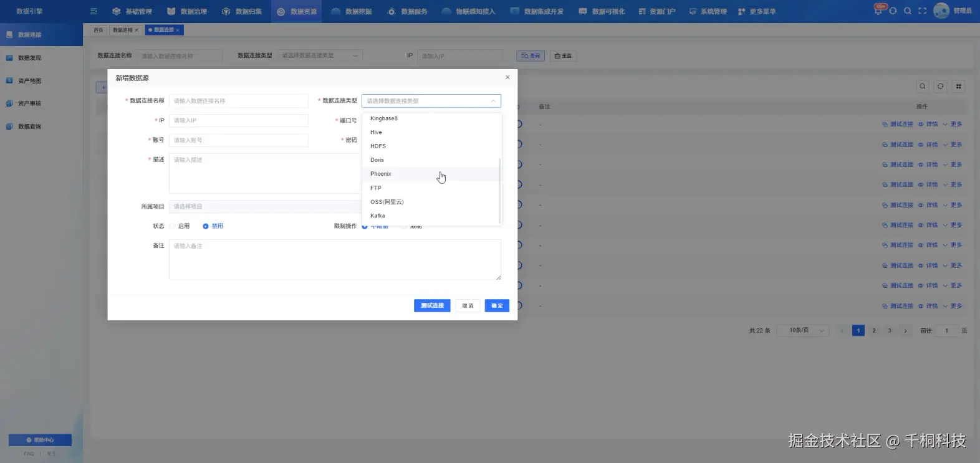The height and width of the screenshot is (463, 980).
Task: Open the 数据挖掘 top menu
Action: (352, 11)
